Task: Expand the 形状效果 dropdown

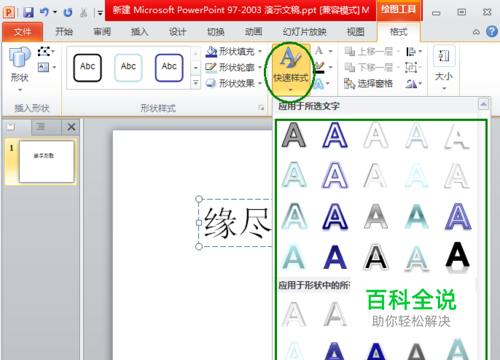Action: [x=260, y=83]
